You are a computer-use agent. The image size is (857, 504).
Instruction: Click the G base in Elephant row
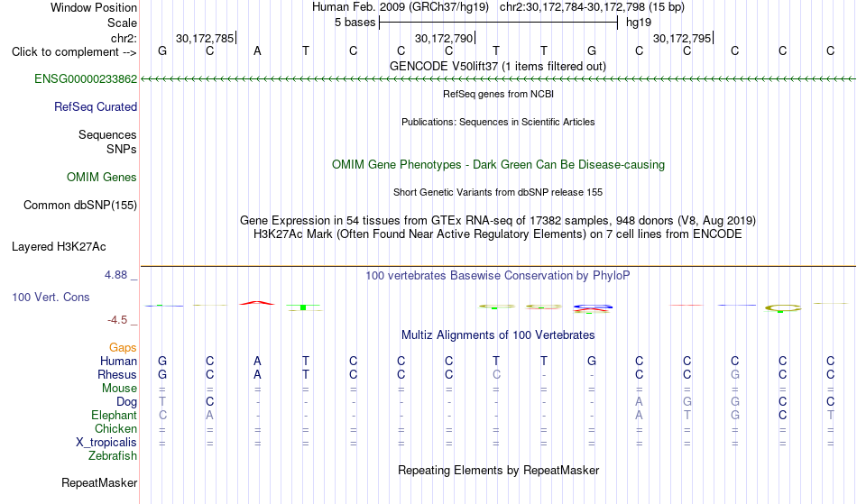[x=734, y=415]
